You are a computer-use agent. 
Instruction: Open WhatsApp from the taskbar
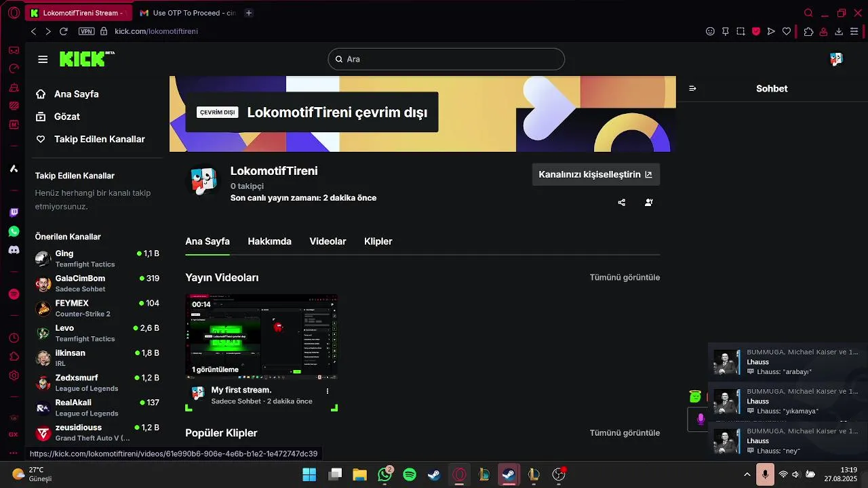pos(385,474)
